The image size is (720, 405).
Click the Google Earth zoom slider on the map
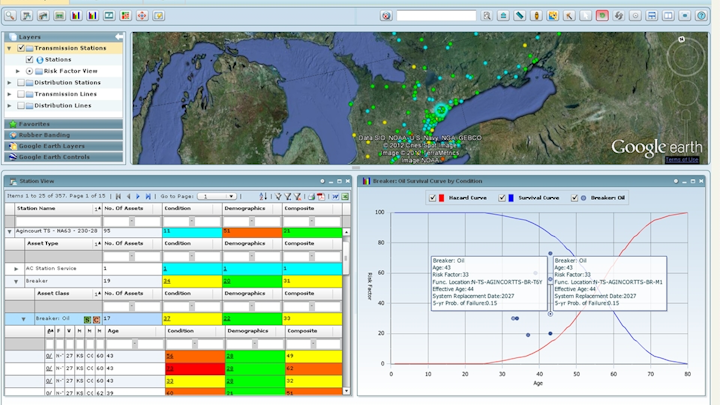click(686, 129)
